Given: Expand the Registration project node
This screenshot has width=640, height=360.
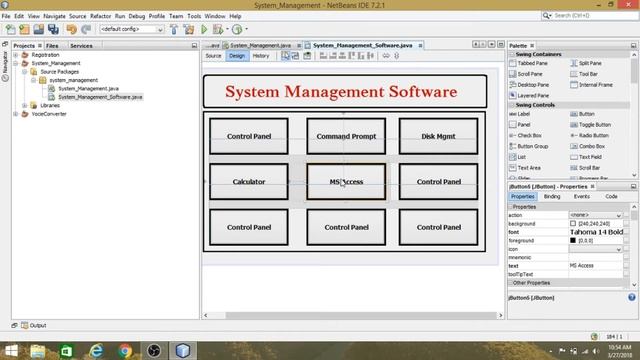Looking at the screenshot, I should (16, 55).
